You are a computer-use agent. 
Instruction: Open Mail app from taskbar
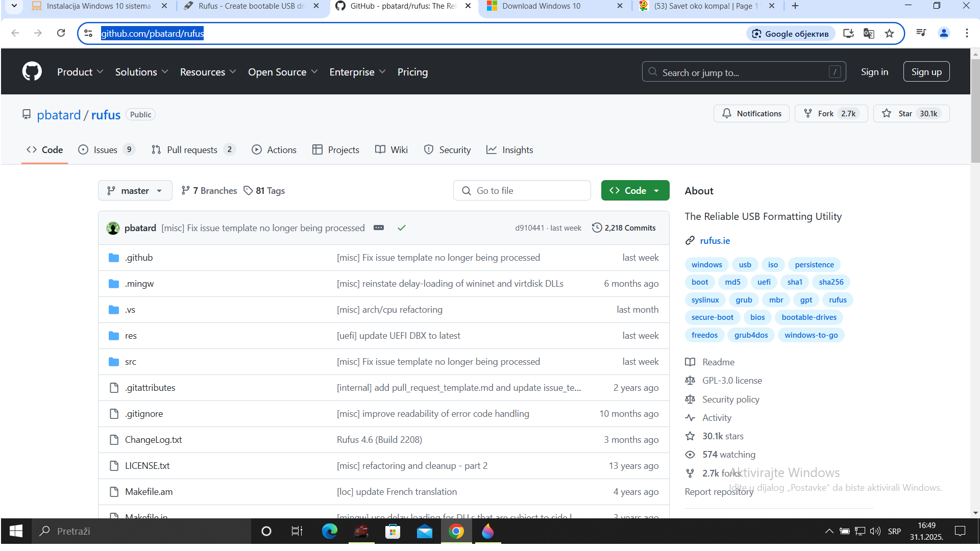point(425,531)
